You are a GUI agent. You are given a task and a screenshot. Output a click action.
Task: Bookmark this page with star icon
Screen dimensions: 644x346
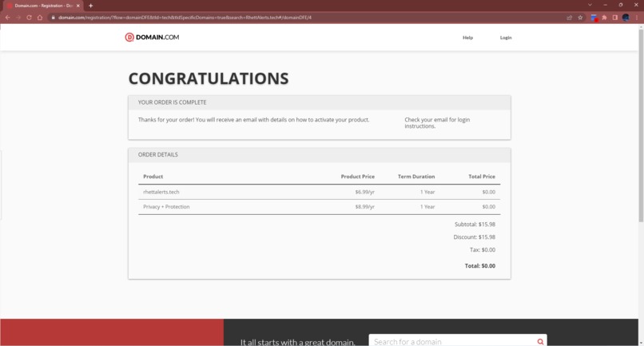580,18
